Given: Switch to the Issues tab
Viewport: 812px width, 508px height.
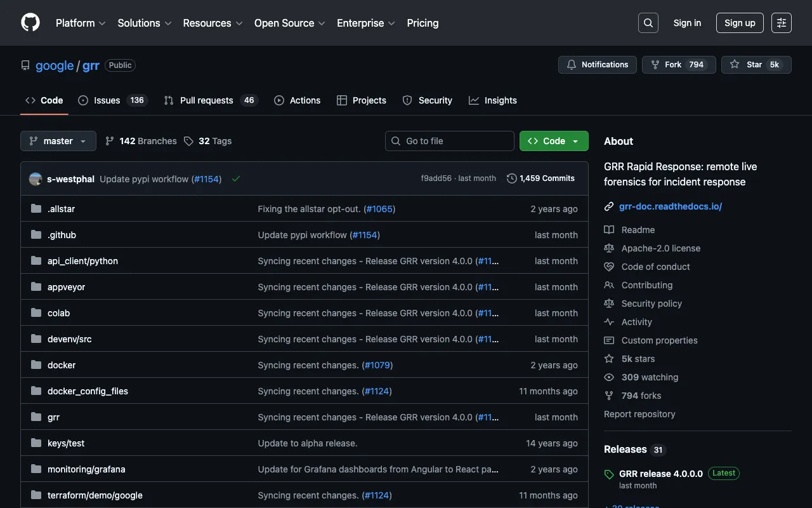Looking at the screenshot, I should [x=106, y=100].
